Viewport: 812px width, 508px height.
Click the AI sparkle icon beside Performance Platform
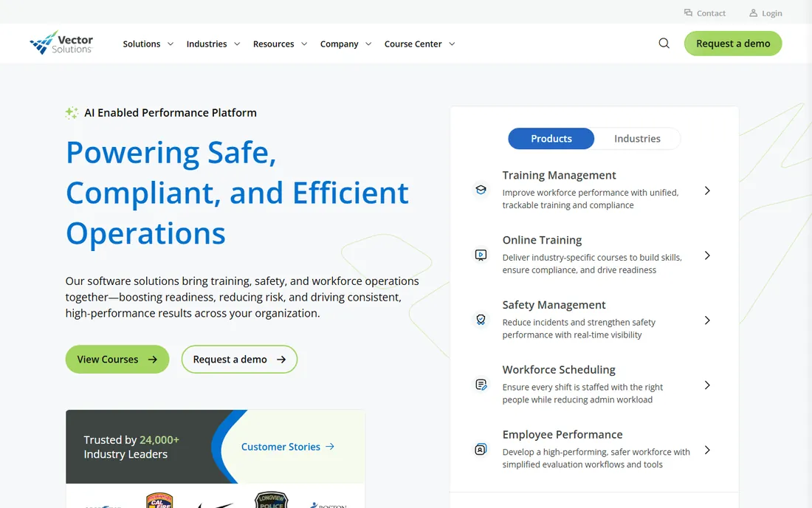point(72,113)
